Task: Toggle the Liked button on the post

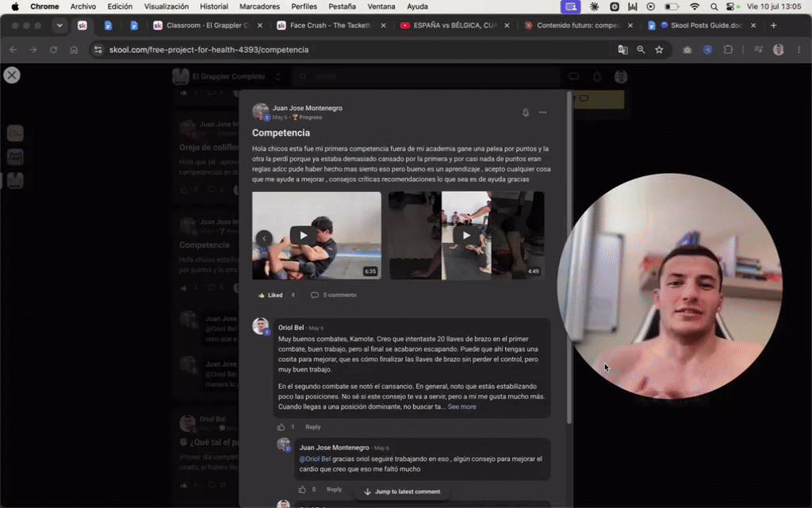Action: (x=270, y=295)
